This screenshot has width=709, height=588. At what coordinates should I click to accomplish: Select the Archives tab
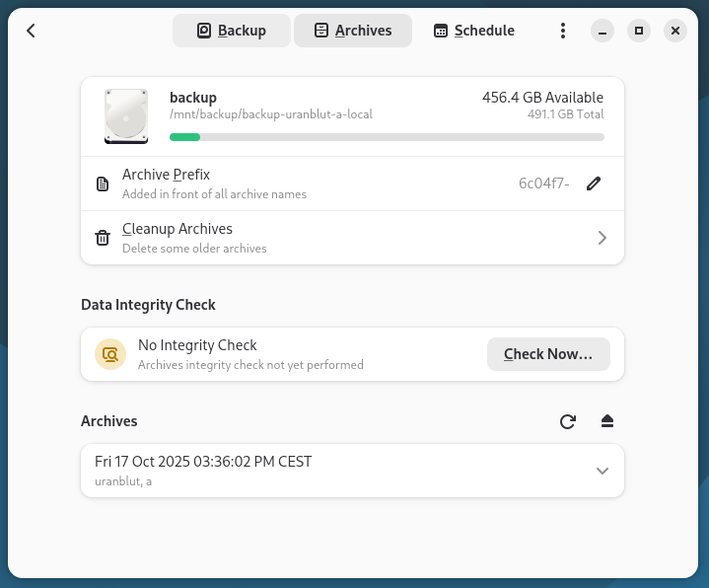tap(352, 31)
